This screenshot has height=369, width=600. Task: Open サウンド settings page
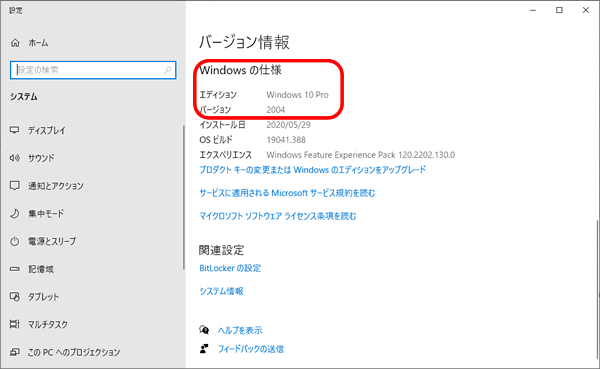pos(41,158)
